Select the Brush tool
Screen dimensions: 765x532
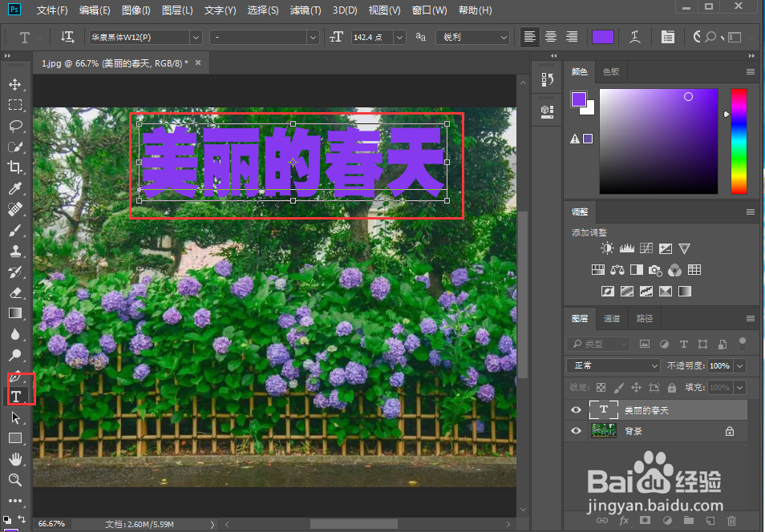(x=15, y=230)
